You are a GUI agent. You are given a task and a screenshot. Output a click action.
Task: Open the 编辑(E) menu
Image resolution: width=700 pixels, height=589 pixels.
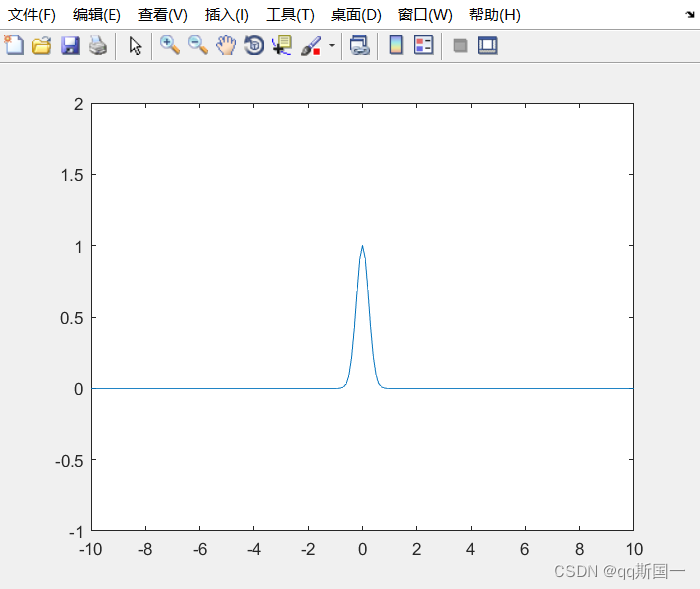[x=96, y=15]
